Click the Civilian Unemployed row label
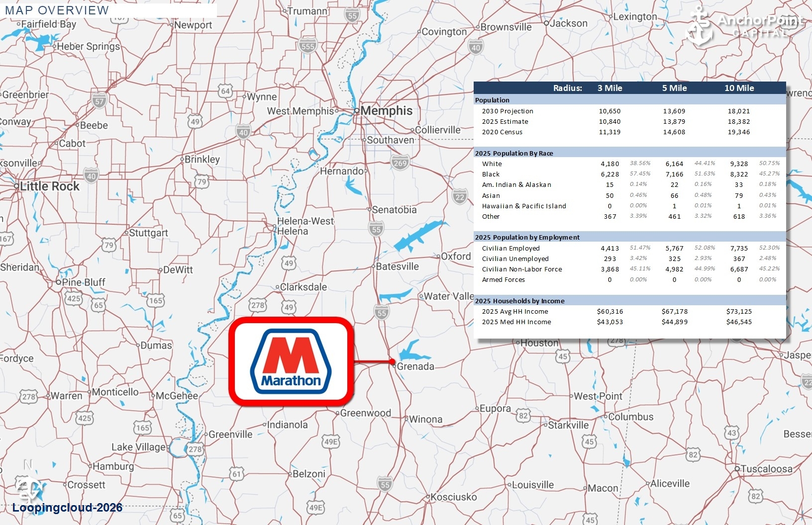Image resolution: width=812 pixels, height=525 pixels. (515, 259)
